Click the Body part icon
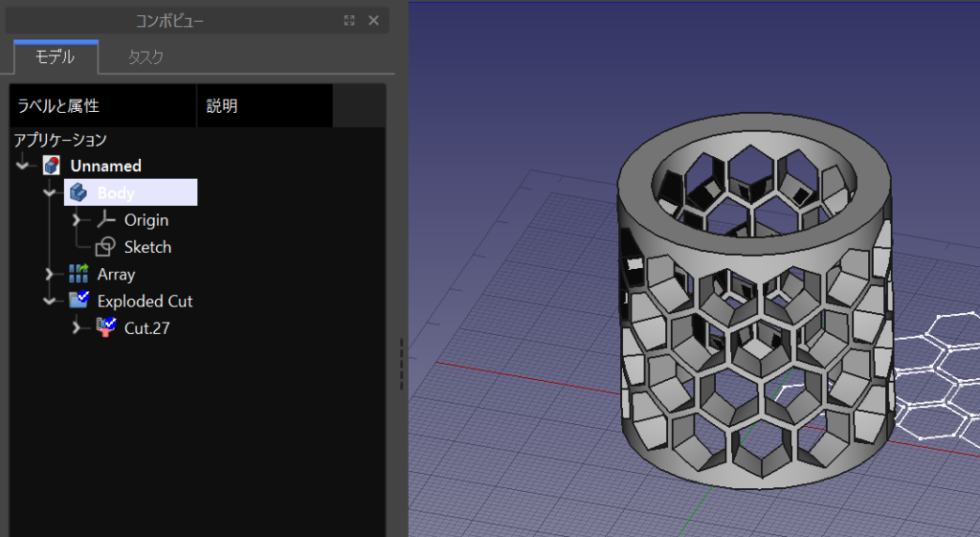The image size is (980, 537). point(78,192)
